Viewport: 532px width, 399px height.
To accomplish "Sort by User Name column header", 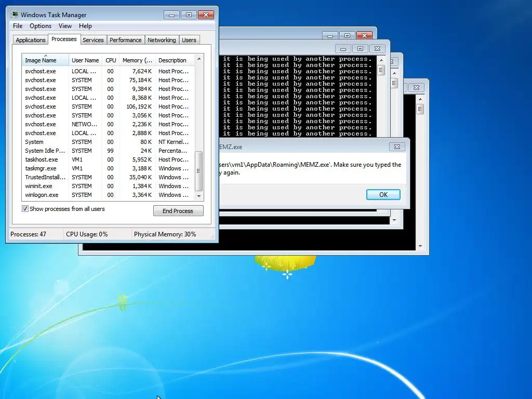I will tap(85, 60).
